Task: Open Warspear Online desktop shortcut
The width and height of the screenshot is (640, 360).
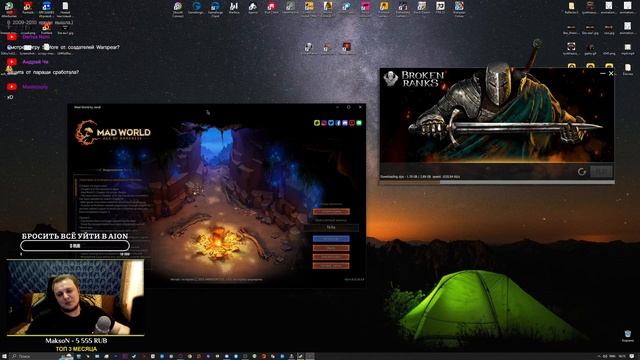Action: point(459,9)
